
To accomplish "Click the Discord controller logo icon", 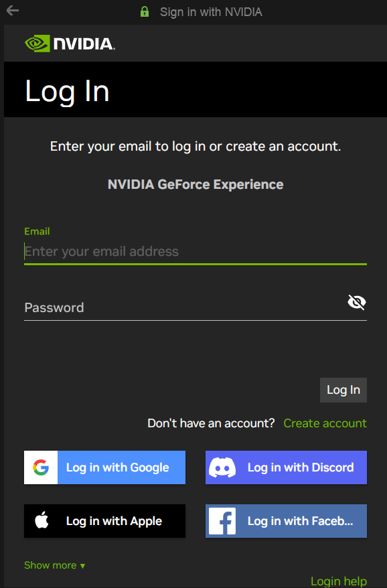I will tap(222, 467).
